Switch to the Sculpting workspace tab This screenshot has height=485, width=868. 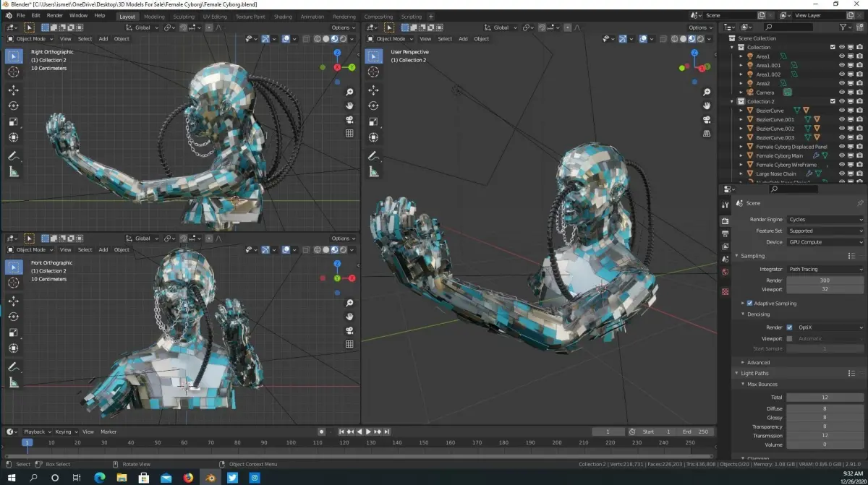[x=182, y=16]
